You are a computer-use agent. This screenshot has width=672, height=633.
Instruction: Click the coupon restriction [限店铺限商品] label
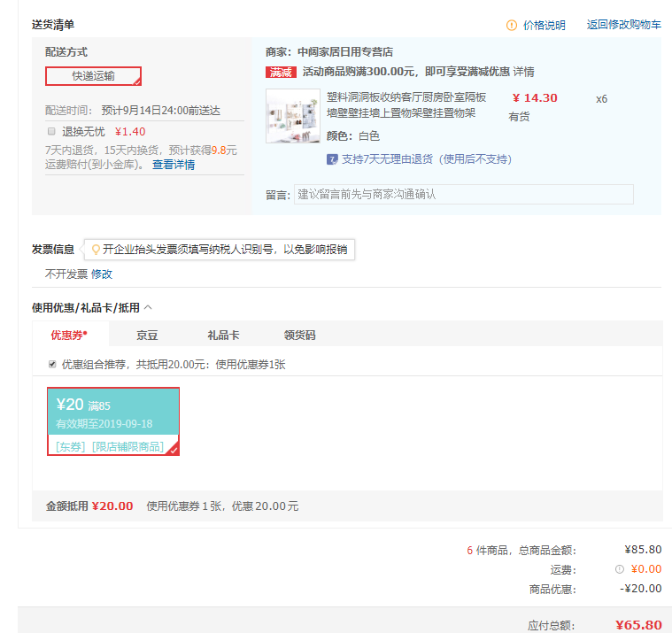coord(127,447)
